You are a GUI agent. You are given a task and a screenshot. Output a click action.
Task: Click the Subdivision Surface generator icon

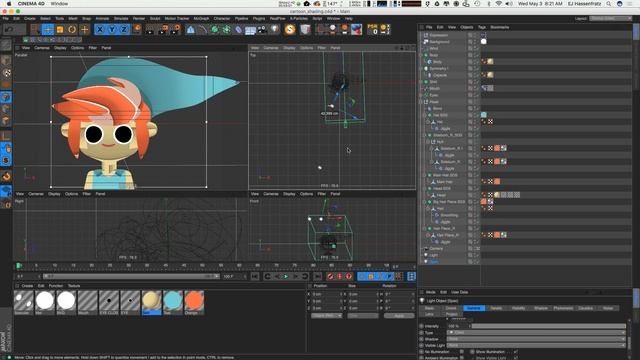point(214,29)
